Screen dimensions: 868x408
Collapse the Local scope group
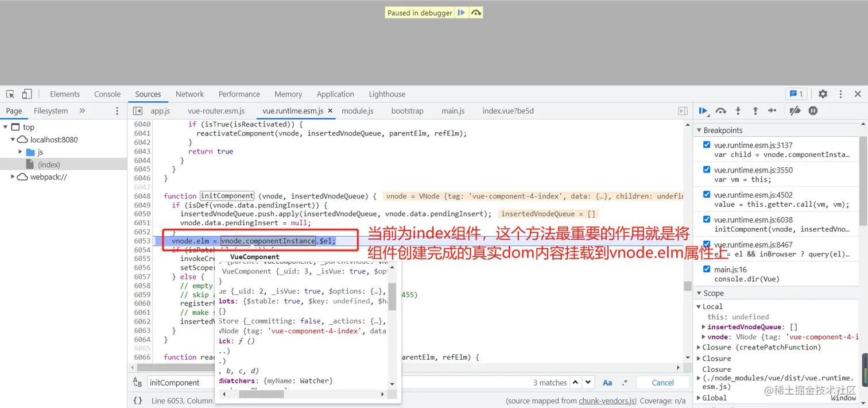699,307
